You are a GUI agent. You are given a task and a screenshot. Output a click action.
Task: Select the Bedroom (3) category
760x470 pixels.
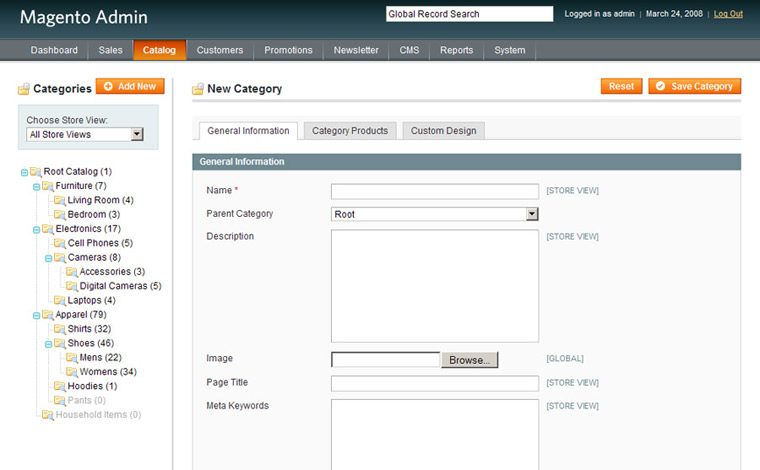tap(94, 214)
